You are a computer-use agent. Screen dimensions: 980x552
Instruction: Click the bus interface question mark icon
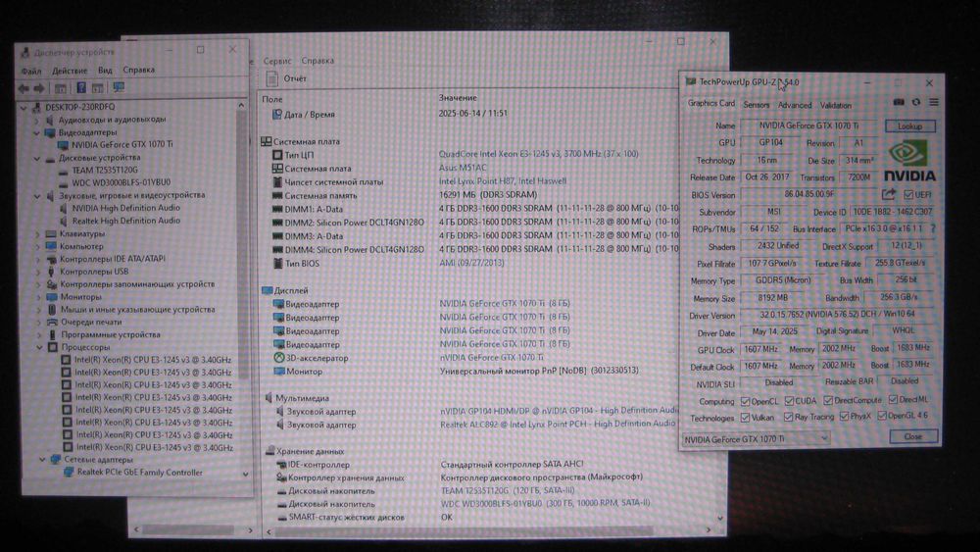[x=933, y=228]
